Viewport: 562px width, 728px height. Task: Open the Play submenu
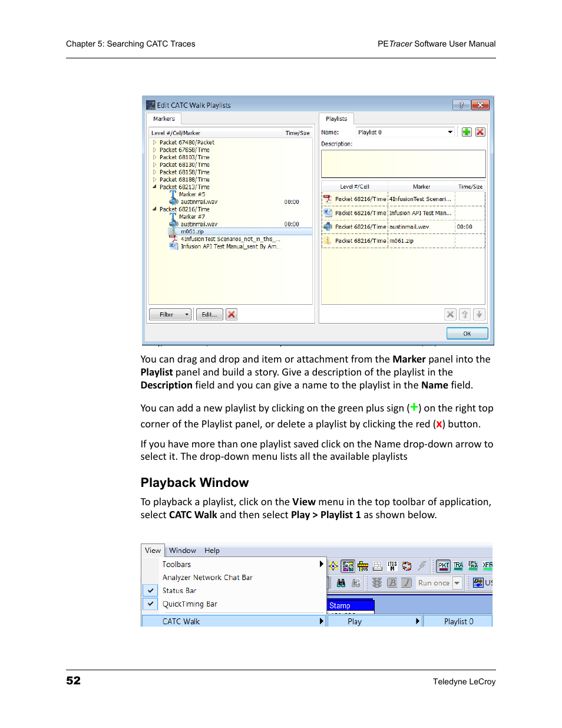coord(374,621)
